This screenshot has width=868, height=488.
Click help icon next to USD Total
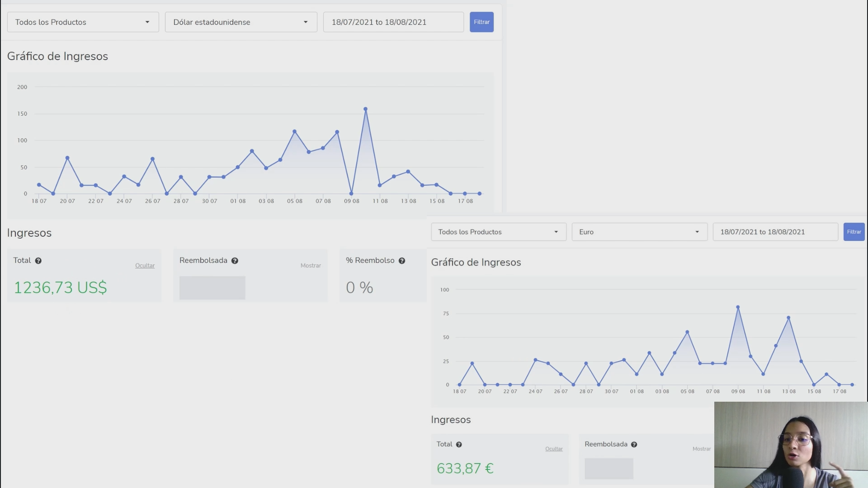38,261
